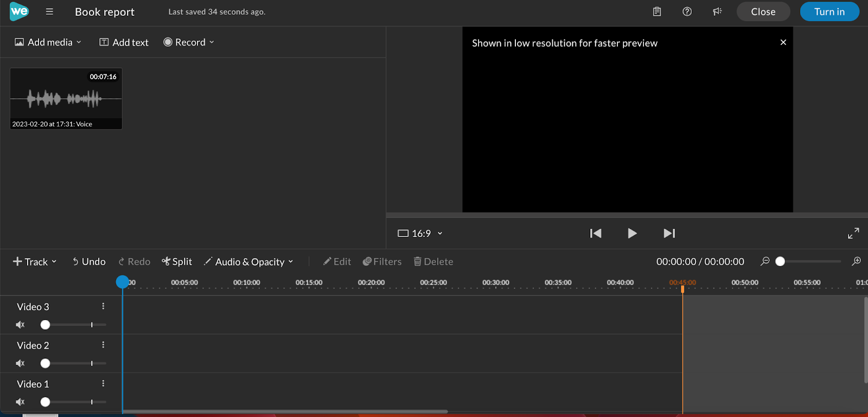Undo the last action
868x417 pixels.
pyautogui.click(x=89, y=262)
